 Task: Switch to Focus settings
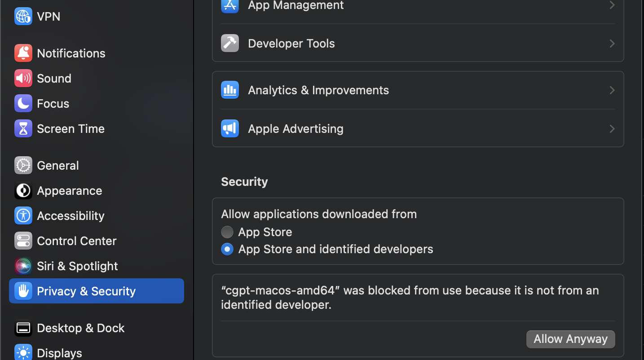[x=97, y=103]
